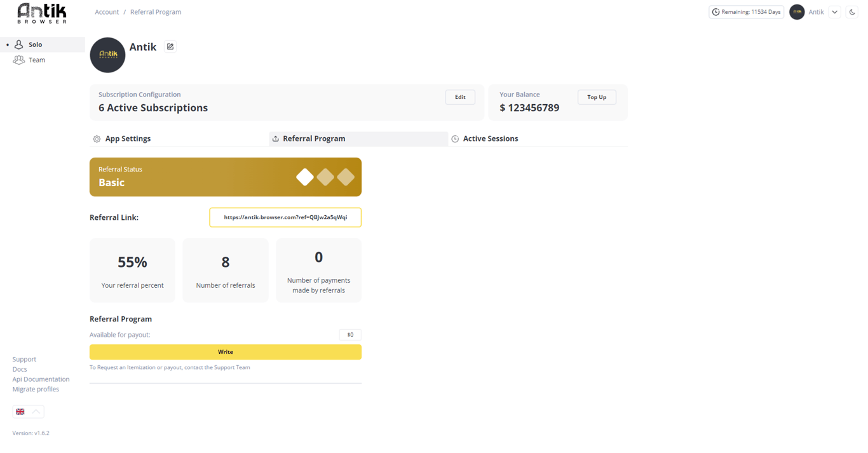Click the Antik profile name heading
868x453 pixels.
pos(143,47)
